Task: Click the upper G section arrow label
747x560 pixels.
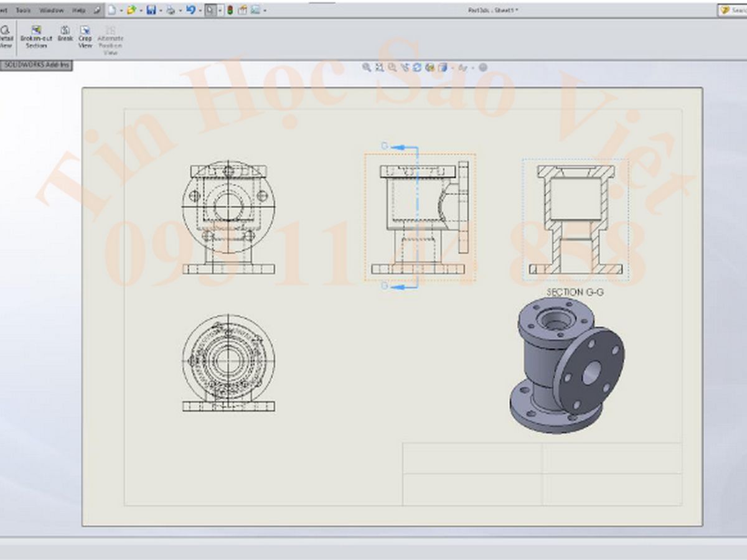Action: click(384, 146)
